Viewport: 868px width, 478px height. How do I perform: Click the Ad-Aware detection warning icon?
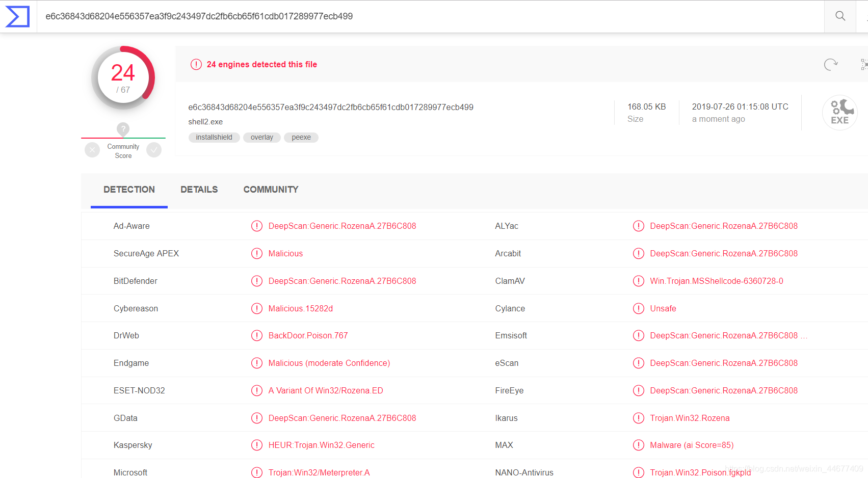(x=257, y=226)
